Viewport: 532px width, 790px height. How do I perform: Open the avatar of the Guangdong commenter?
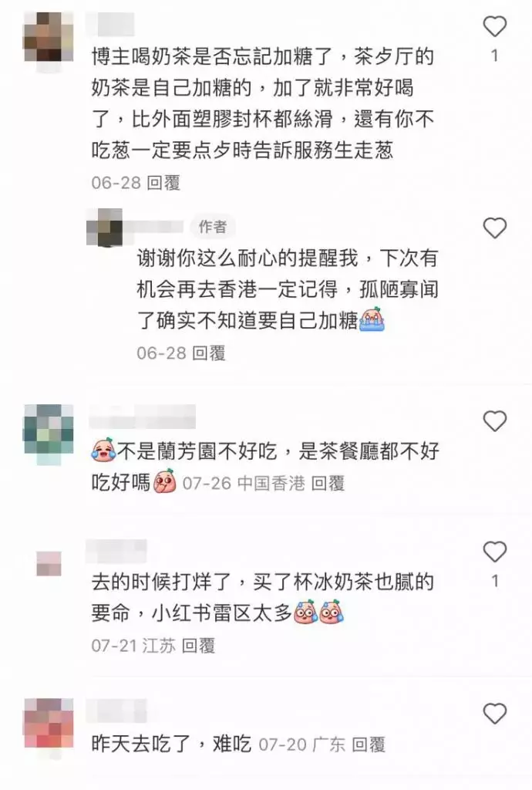[49, 724]
